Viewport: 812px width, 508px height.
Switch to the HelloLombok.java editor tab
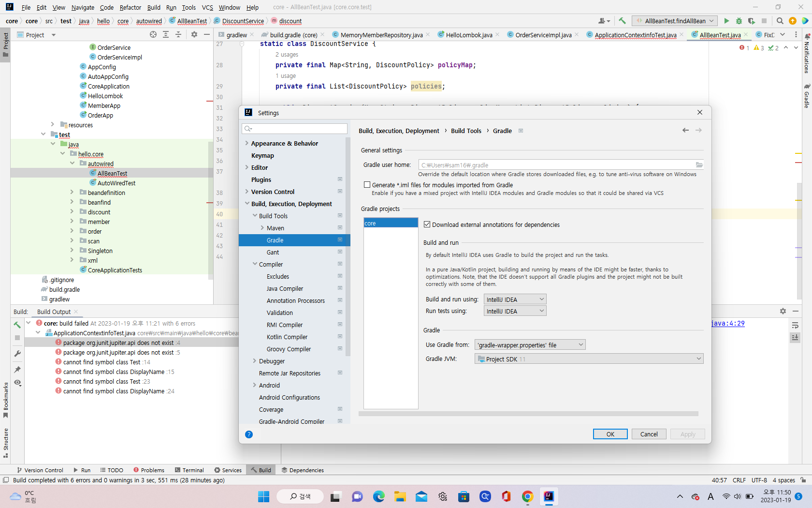(469, 35)
